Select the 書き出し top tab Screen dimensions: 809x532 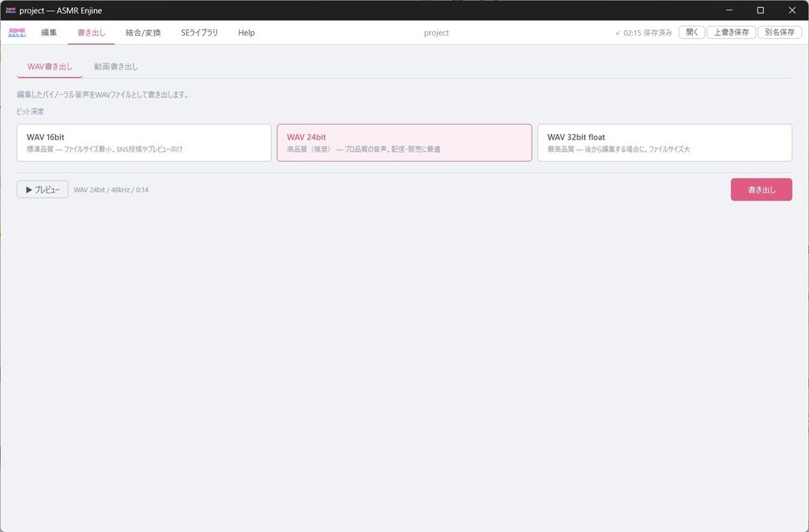pyautogui.click(x=92, y=32)
